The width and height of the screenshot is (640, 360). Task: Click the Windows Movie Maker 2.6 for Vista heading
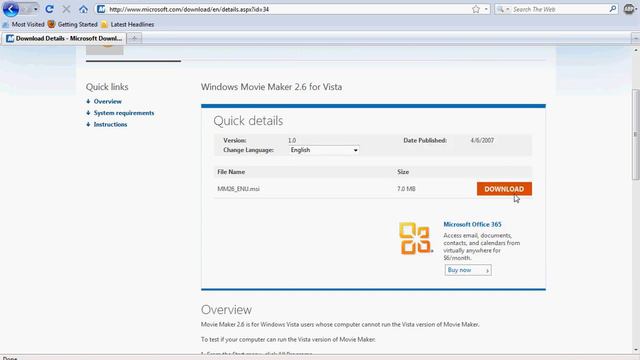coord(271,87)
